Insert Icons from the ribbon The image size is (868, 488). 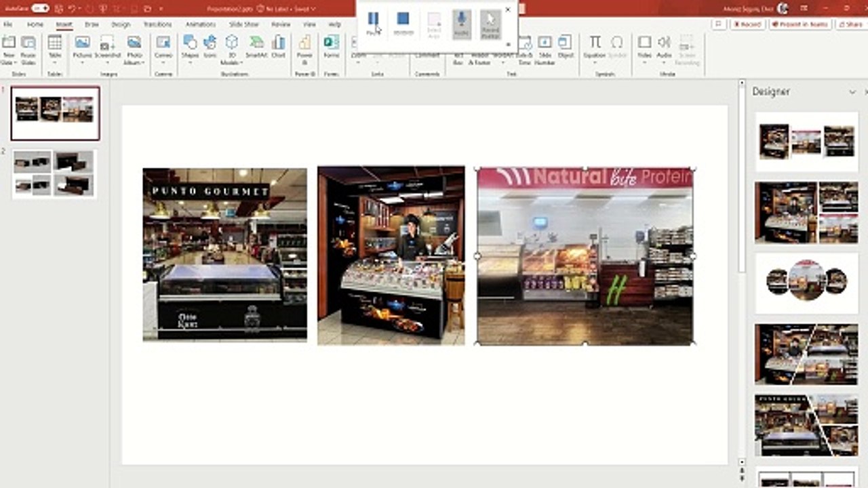[x=210, y=47]
